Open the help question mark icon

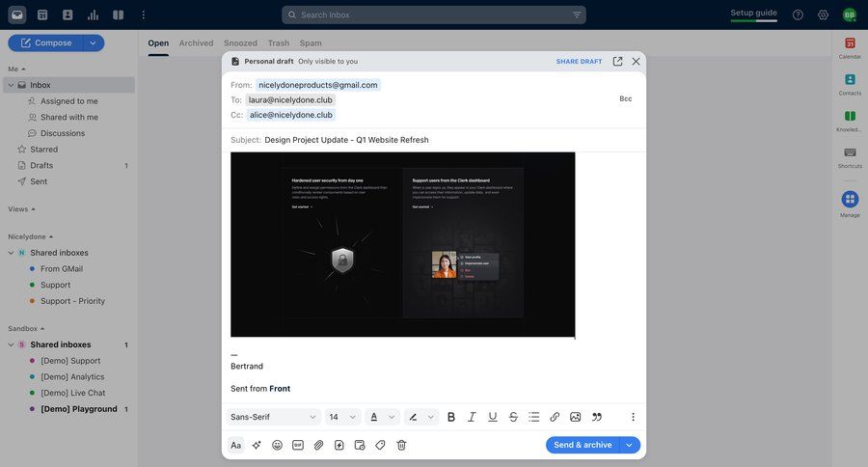click(798, 15)
